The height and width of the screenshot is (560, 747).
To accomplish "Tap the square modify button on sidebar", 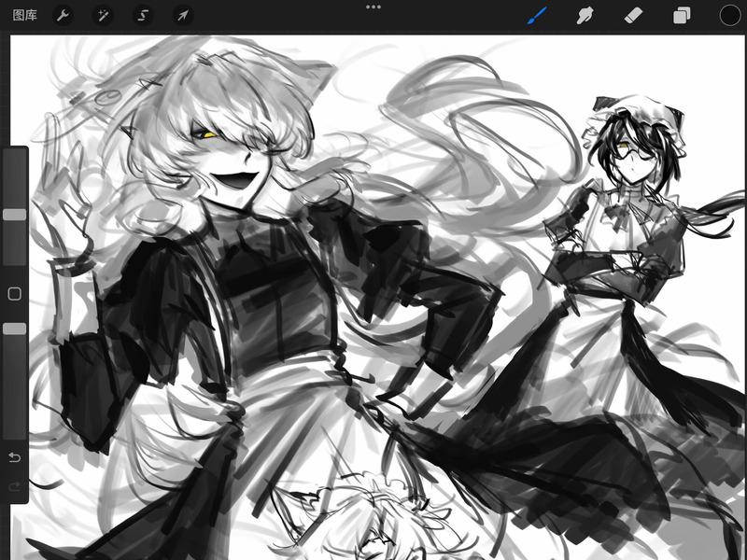I will [15, 294].
